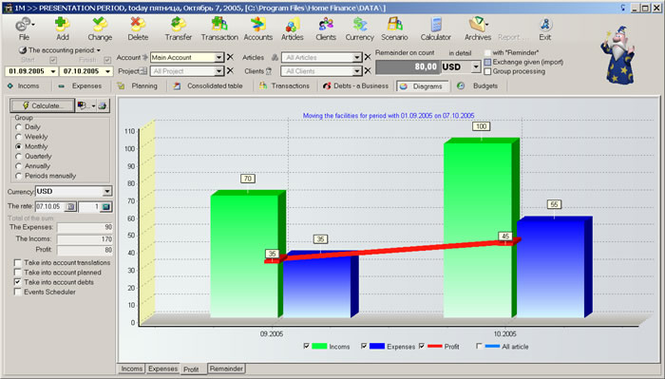Select the Daily grouping option
Screen dimensions: 665x379
pos(18,127)
